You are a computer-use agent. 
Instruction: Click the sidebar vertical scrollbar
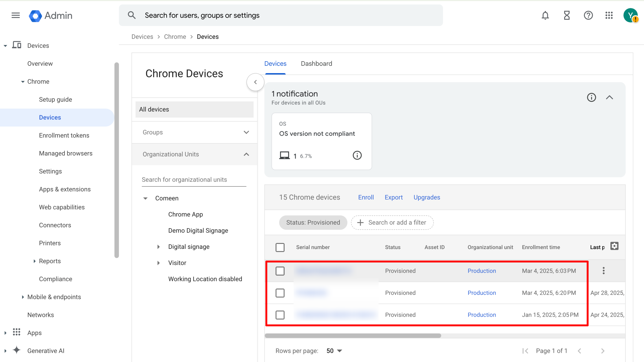point(116,160)
